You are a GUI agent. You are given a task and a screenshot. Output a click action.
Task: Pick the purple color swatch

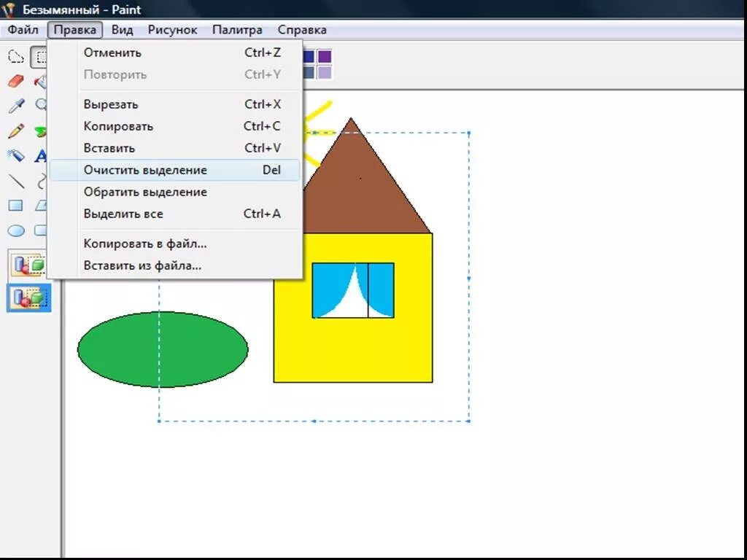pyautogui.click(x=325, y=57)
